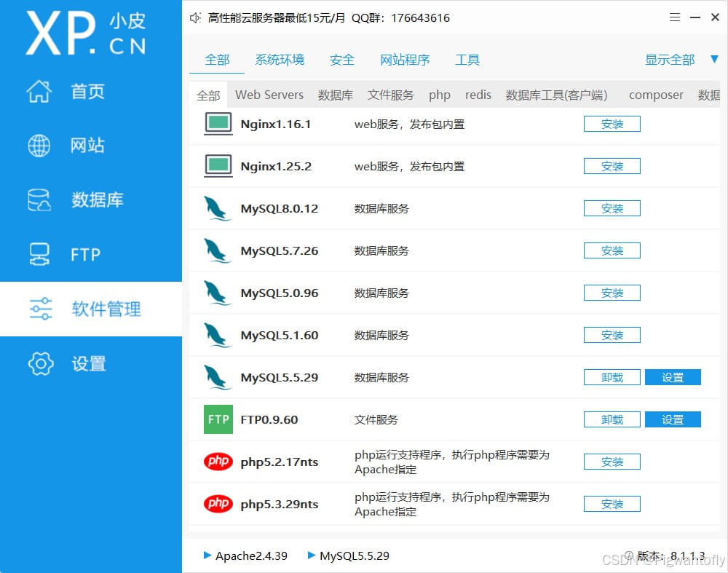Open 设置 for FTP0.9.60
The width and height of the screenshot is (728, 573).
[x=673, y=420]
